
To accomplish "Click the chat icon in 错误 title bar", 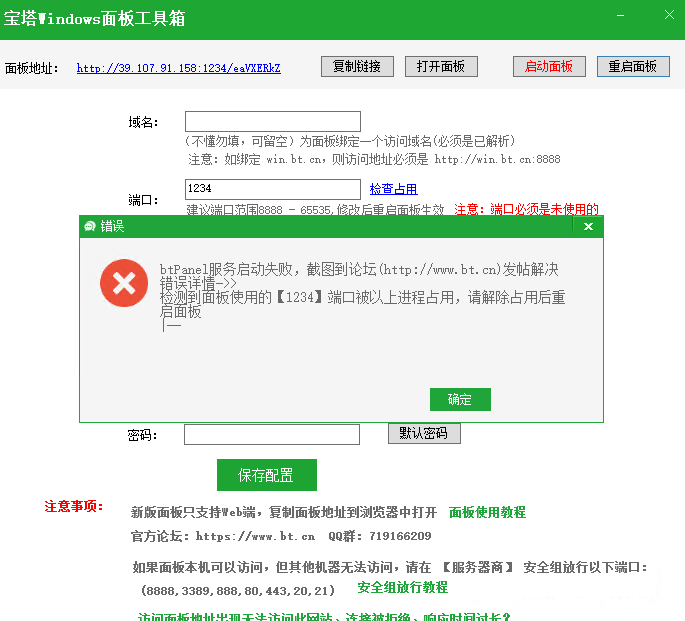I will point(90,226).
